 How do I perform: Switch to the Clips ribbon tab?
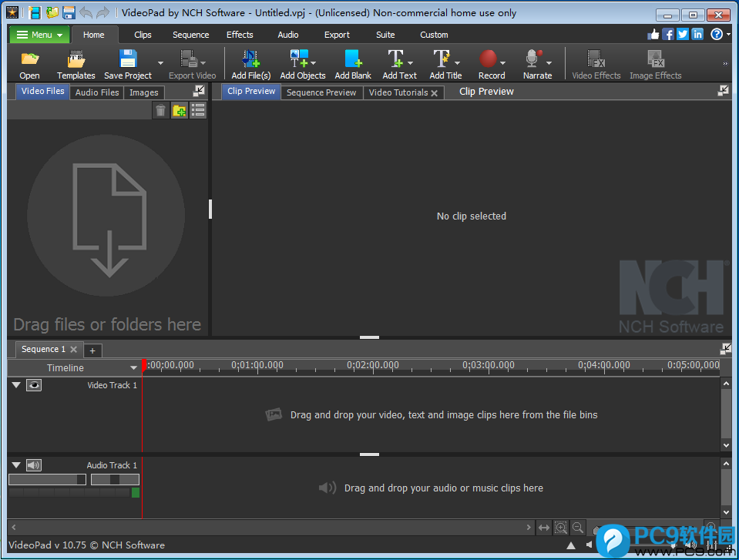point(143,35)
